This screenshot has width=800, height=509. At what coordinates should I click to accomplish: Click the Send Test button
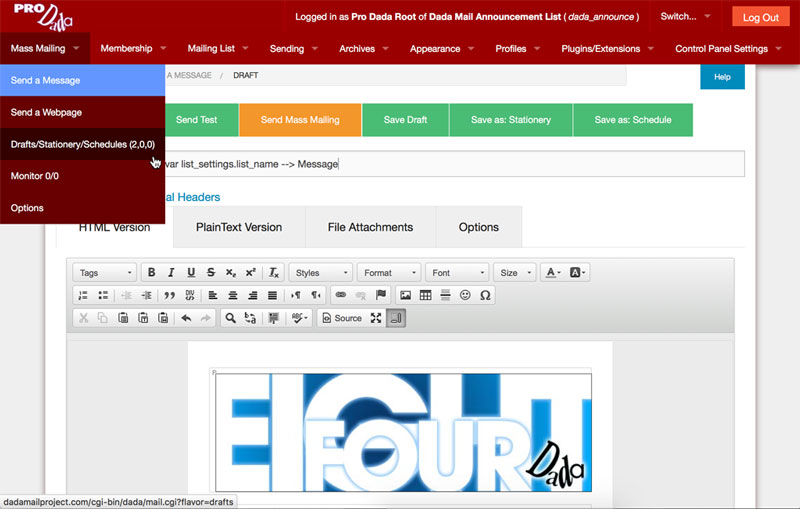(x=202, y=120)
